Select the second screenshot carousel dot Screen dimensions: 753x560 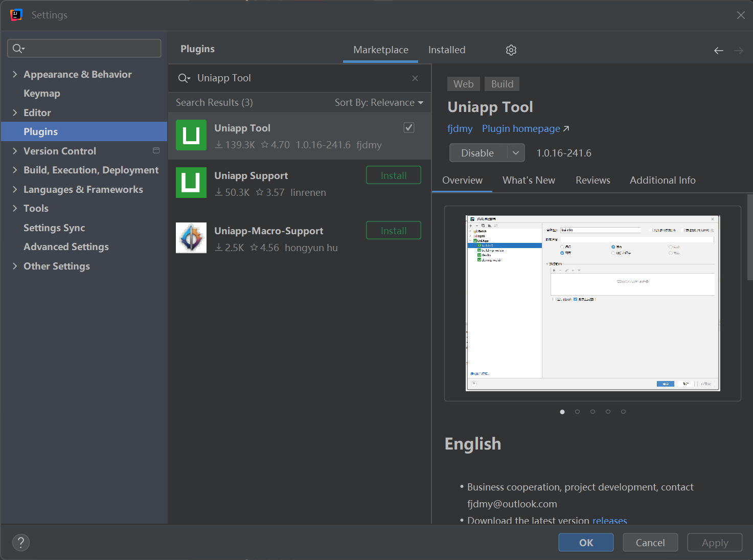[577, 412]
